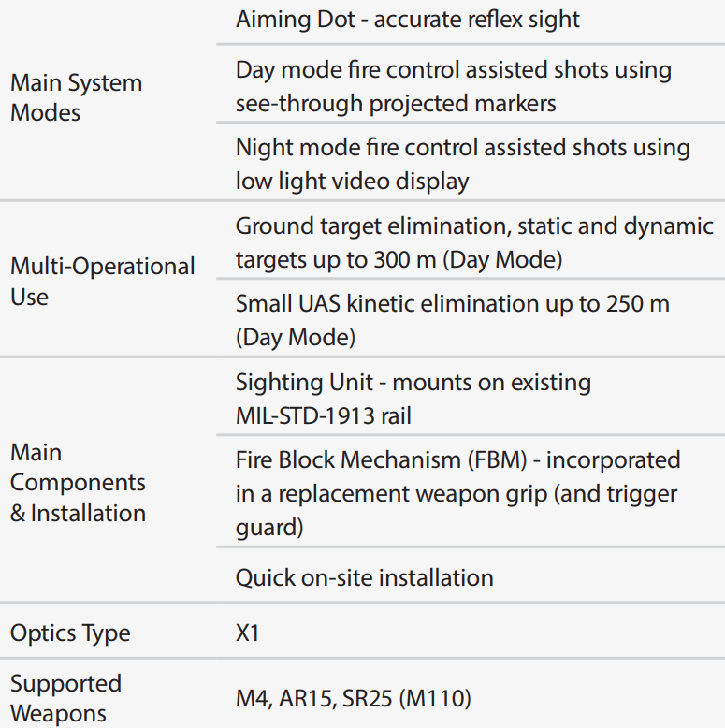This screenshot has width=725, height=728.
Task: Click the 'Supported Weapons' row label
Action: click(65, 698)
